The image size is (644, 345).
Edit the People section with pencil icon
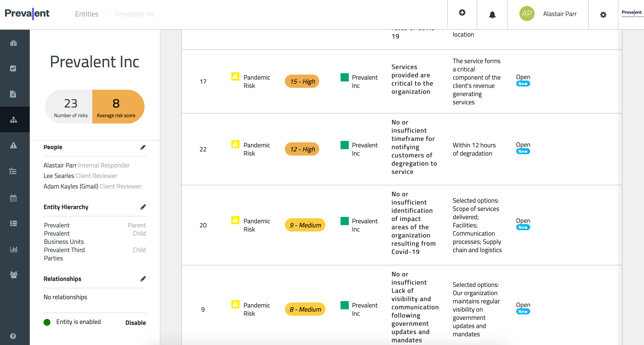[143, 147]
